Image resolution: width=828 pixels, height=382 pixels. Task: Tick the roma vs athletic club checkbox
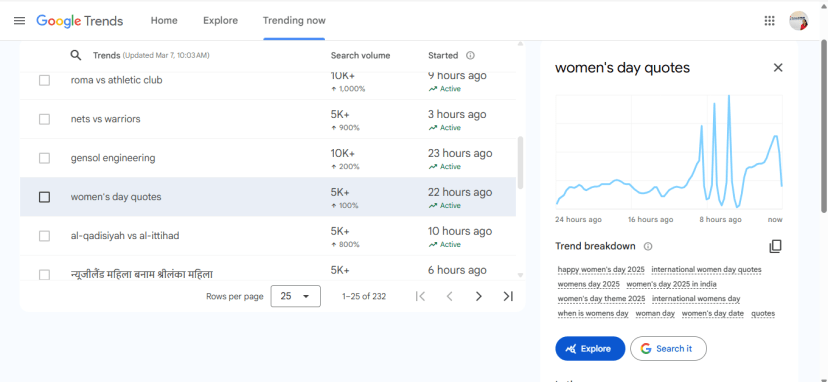pyautogui.click(x=44, y=80)
